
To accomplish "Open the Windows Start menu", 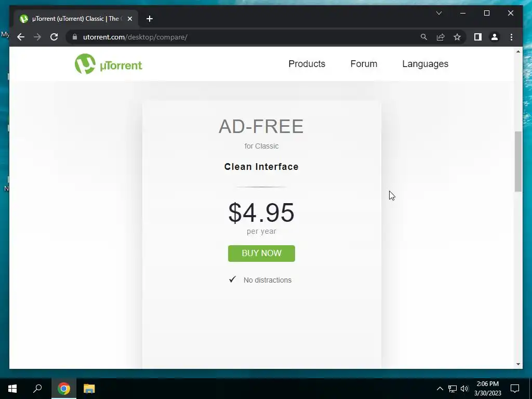I will (x=12, y=389).
